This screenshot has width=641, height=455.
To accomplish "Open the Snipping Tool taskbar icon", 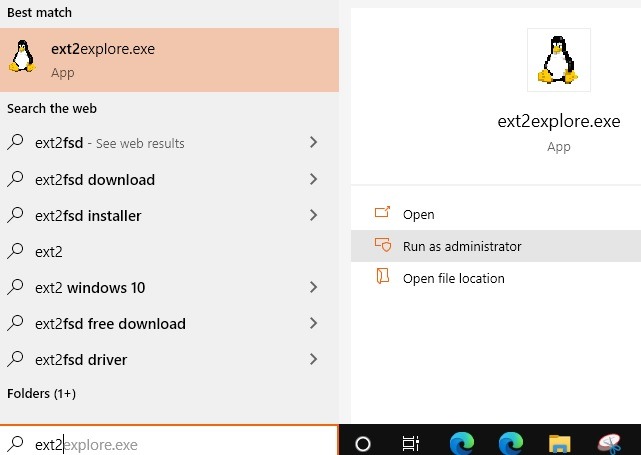I will point(609,444).
